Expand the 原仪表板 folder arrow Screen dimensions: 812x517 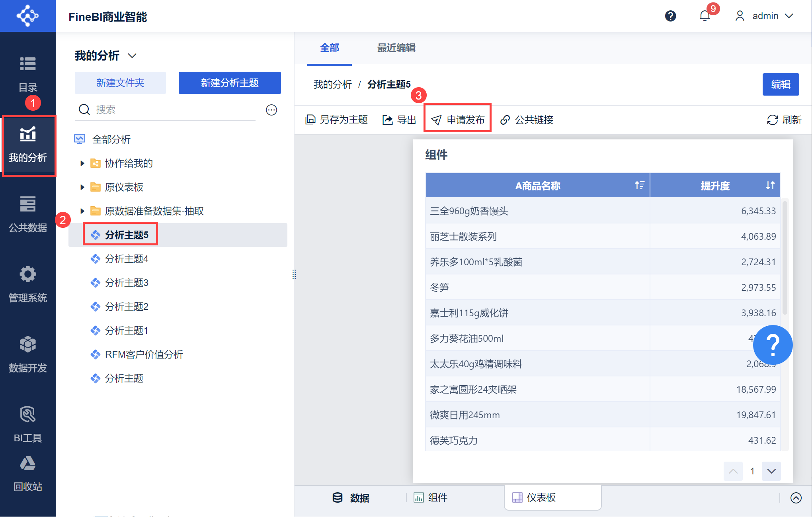[x=82, y=187]
